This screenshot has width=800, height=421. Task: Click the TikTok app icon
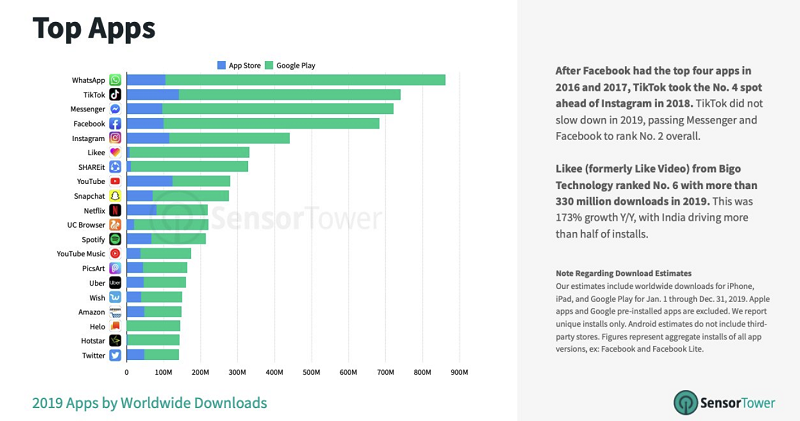115,94
